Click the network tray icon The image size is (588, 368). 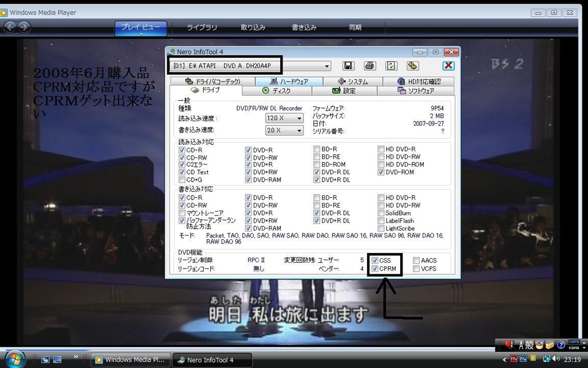(x=547, y=359)
